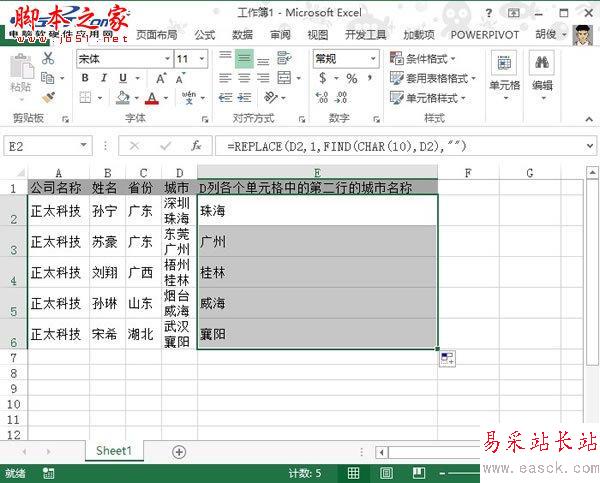Open the 单元格 cells dropdown button
This screenshot has height=483, width=600.
pyautogui.click(x=504, y=77)
